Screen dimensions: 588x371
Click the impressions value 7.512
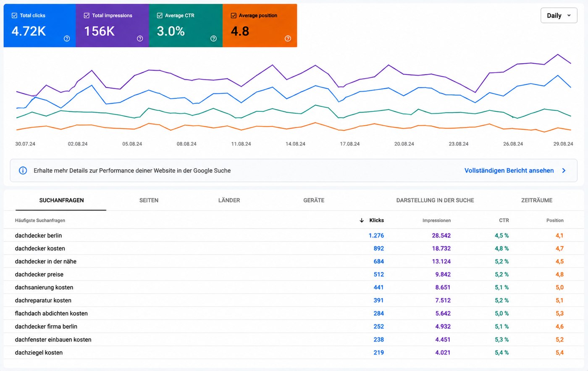click(443, 301)
